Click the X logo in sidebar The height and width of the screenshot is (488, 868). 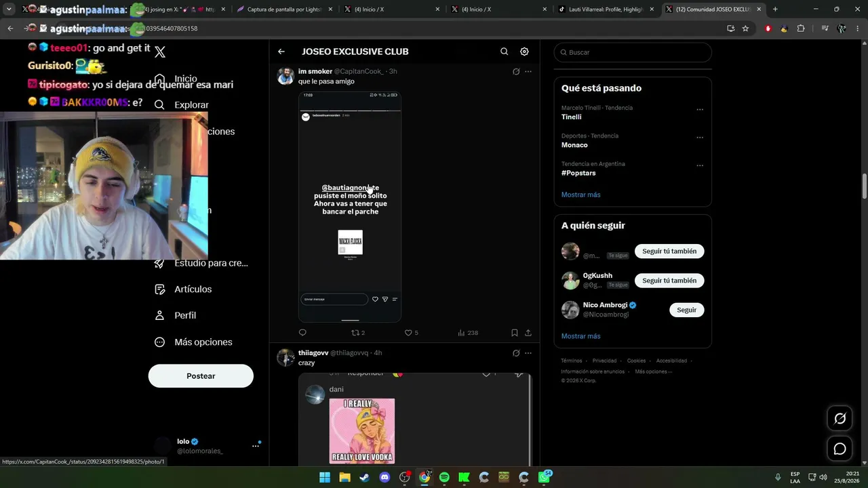(x=160, y=52)
